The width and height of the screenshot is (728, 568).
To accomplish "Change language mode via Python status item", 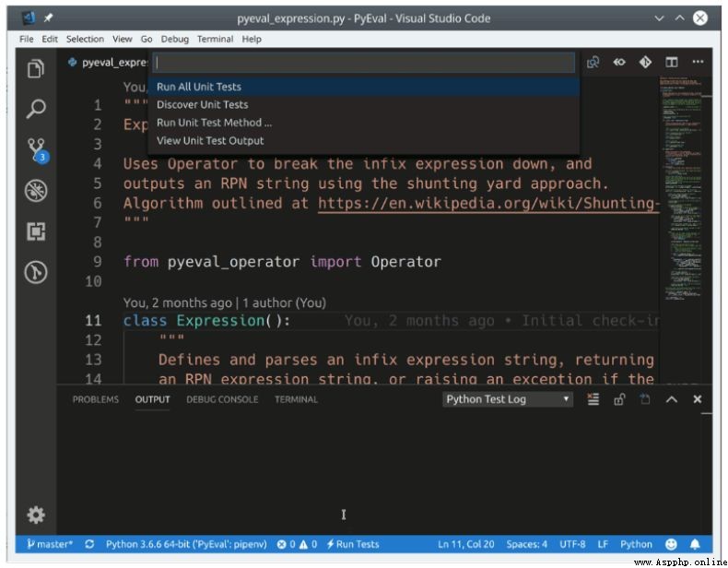I will pyautogui.click(x=636, y=544).
